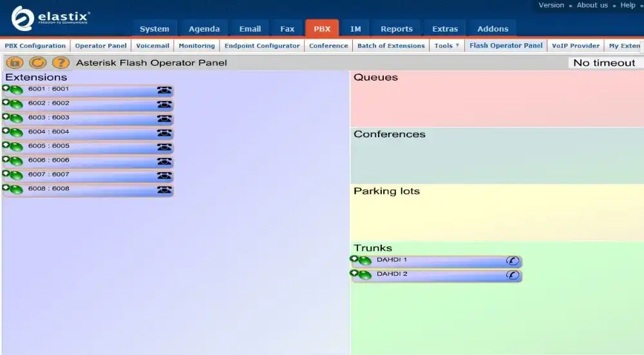644x355 pixels.
Task: Click the green status LED of extension 6003
Action: [x=17, y=119]
